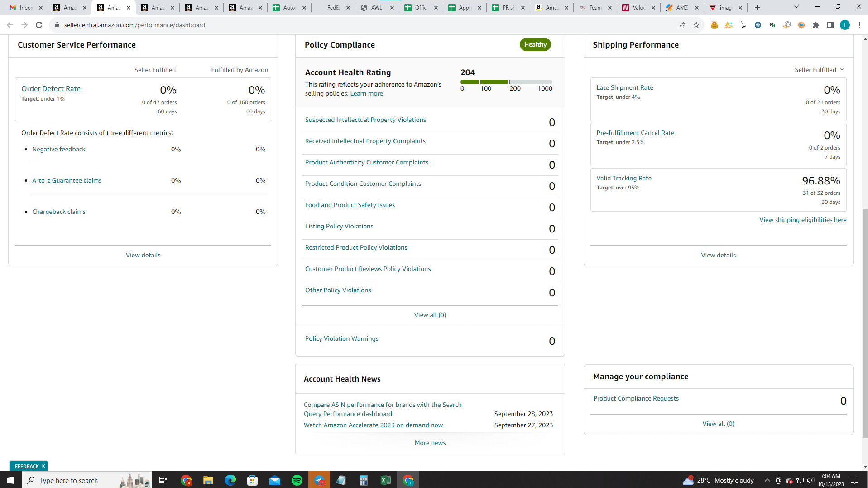Expand the Seller Fulfilled shipping dropdown
868x488 pixels.
click(819, 70)
